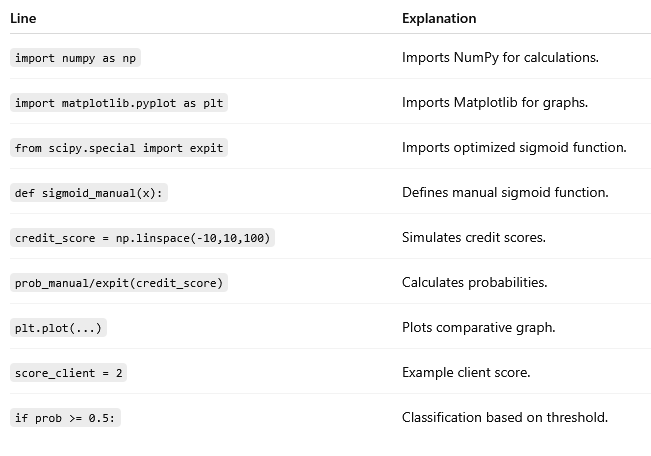
Task: Click the 'Explanation' column header
Action: pyautogui.click(x=439, y=18)
